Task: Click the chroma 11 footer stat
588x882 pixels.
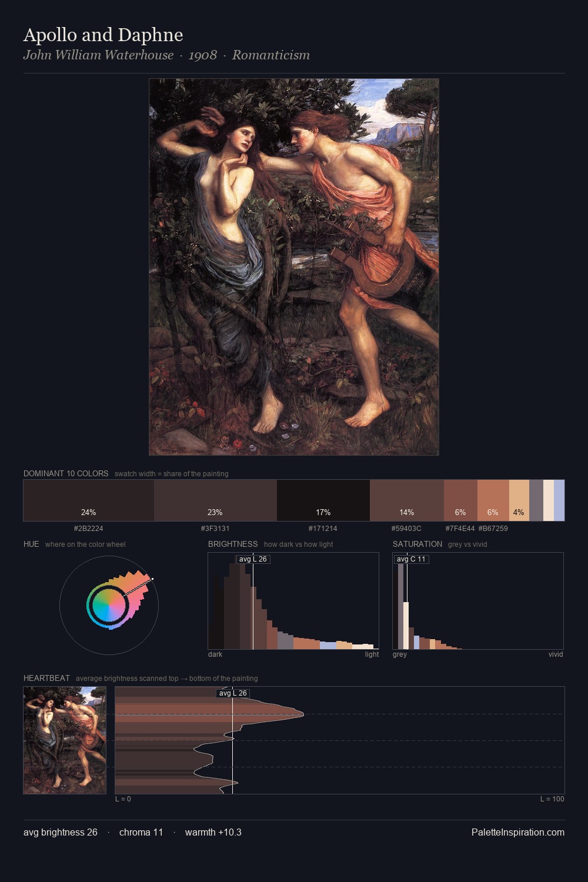Action: pyautogui.click(x=141, y=833)
